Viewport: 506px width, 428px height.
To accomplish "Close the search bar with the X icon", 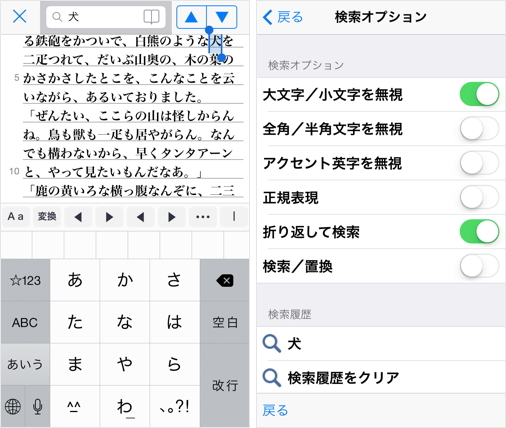I will (x=19, y=16).
